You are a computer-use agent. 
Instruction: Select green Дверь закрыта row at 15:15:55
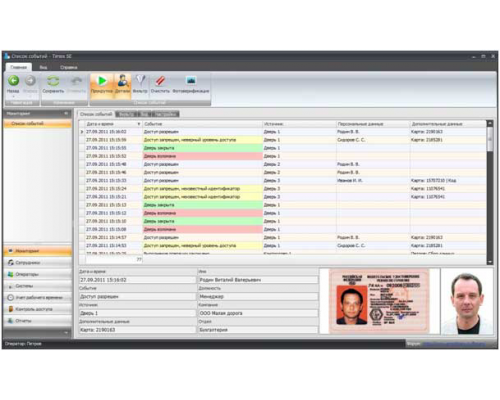coord(282,148)
